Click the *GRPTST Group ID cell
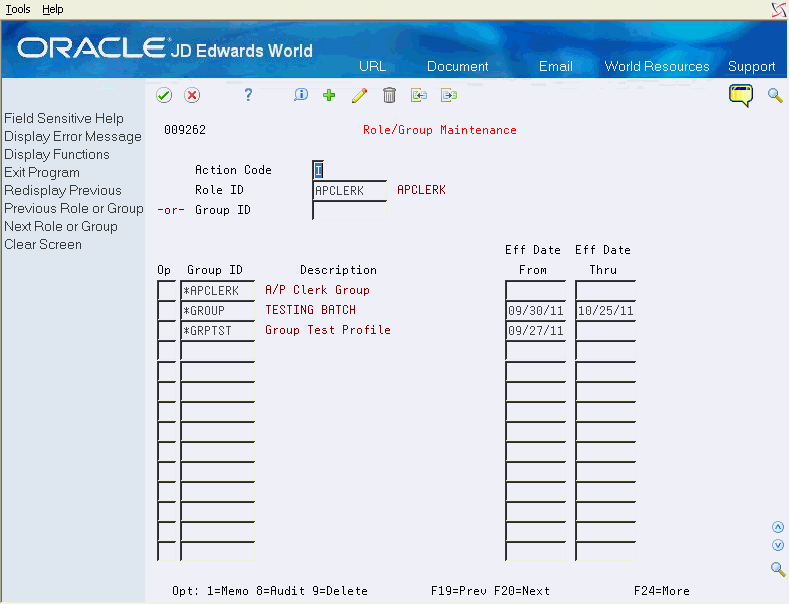This screenshot has width=789, height=604. coord(218,331)
